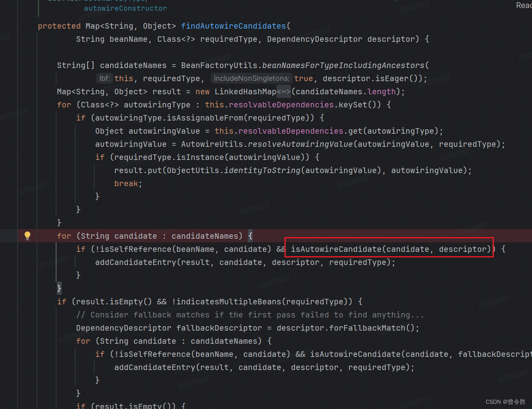Click the autowireConstructor link at the top
532x409 pixels.
(x=125, y=8)
